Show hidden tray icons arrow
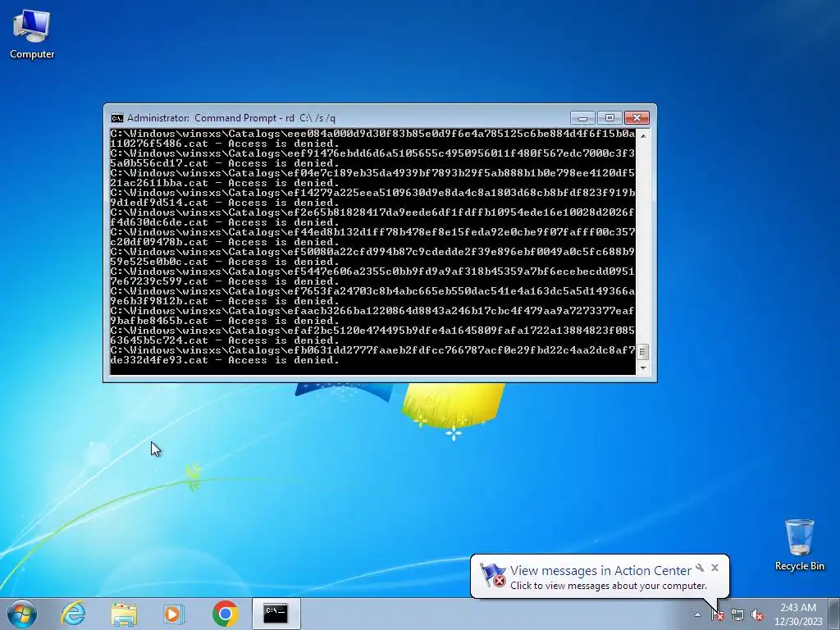The image size is (840, 630). tap(697, 614)
